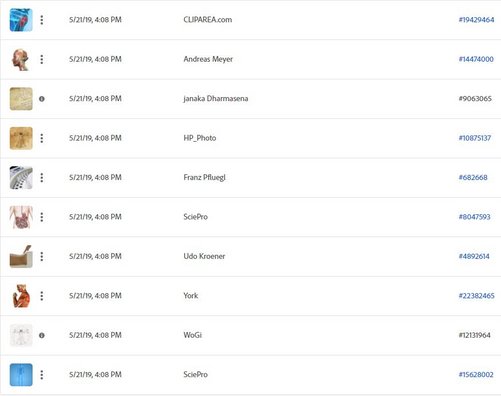This screenshot has width=501, height=396.
Task: Click info icon in WoGi row
Action: pyautogui.click(x=42, y=335)
